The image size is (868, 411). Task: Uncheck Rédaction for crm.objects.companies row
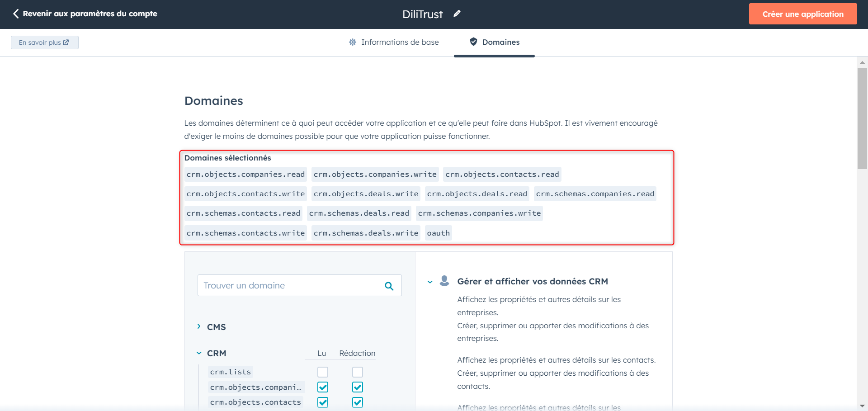pos(358,387)
